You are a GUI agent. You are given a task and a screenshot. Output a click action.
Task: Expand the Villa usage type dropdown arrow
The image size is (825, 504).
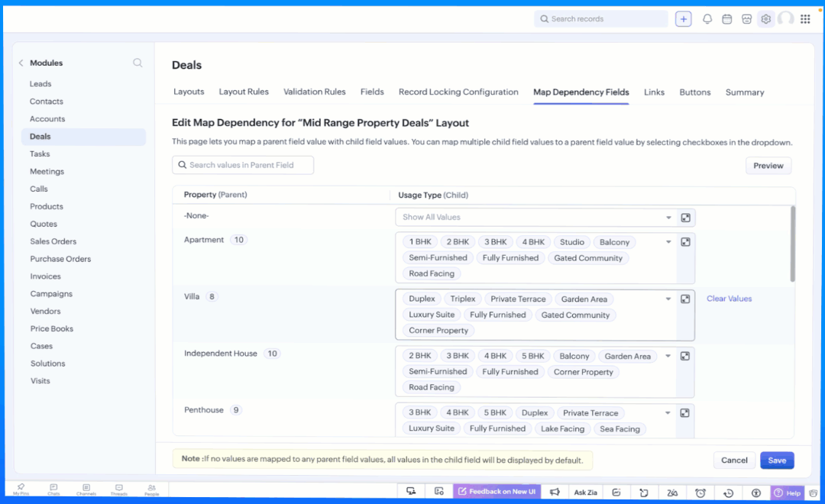point(668,299)
